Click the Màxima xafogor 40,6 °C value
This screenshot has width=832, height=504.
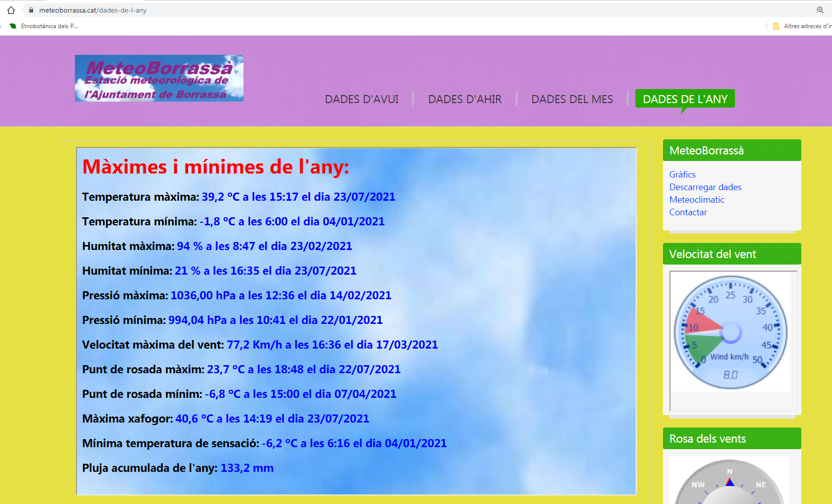pos(272,418)
